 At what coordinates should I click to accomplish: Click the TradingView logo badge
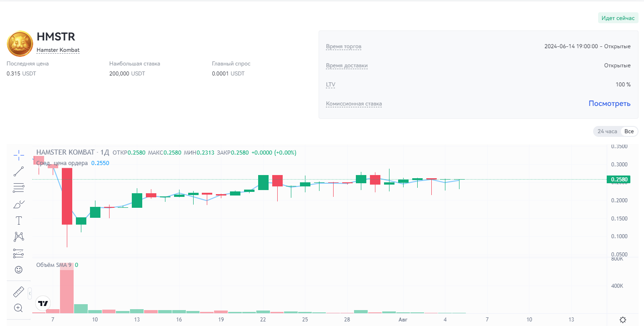43,303
